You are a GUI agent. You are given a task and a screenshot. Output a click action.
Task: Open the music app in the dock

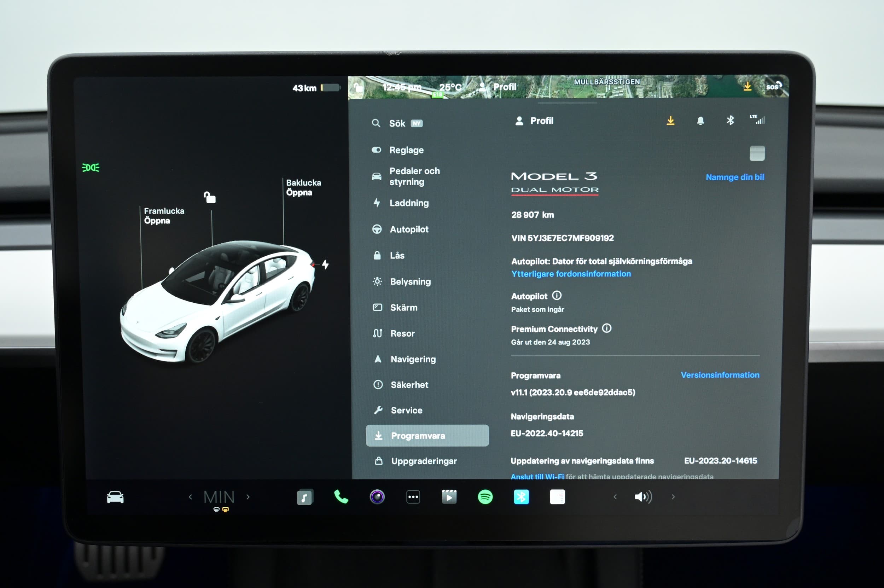point(304,497)
